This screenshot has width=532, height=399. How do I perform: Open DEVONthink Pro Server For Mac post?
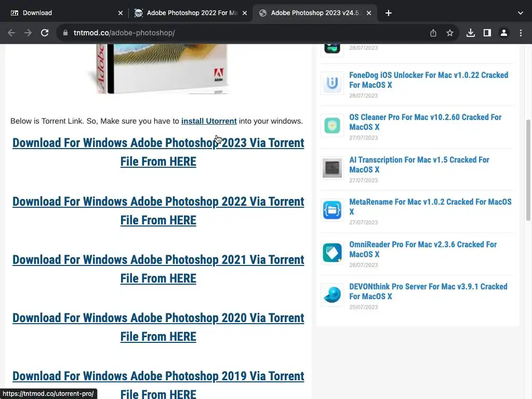pyautogui.click(x=428, y=291)
